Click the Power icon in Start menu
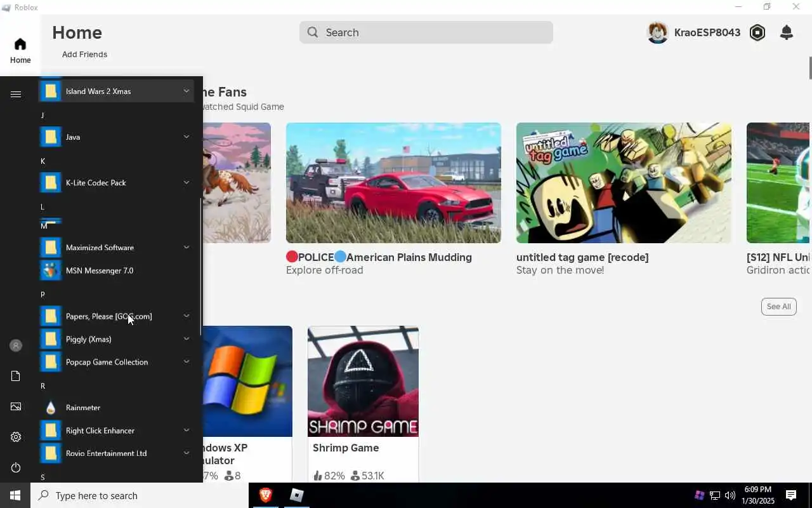Image resolution: width=812 pixels, height=508 pixels. 16,467
